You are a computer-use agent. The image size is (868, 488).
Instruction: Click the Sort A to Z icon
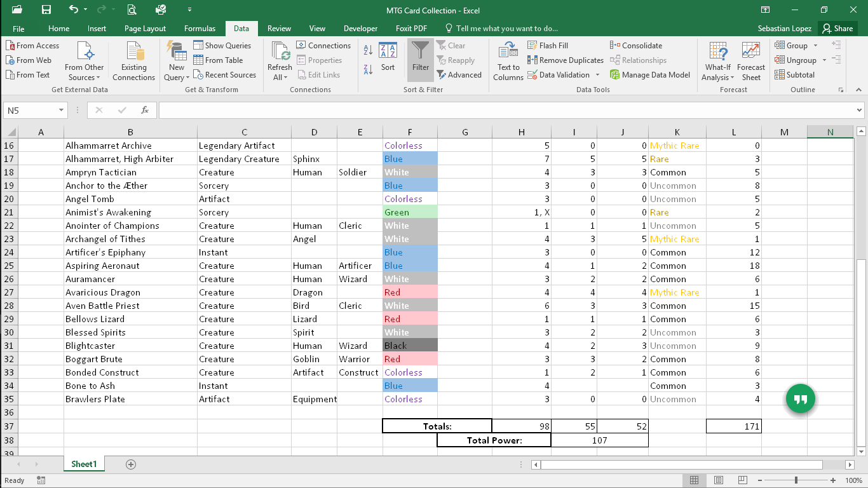[x=368, y=50]
